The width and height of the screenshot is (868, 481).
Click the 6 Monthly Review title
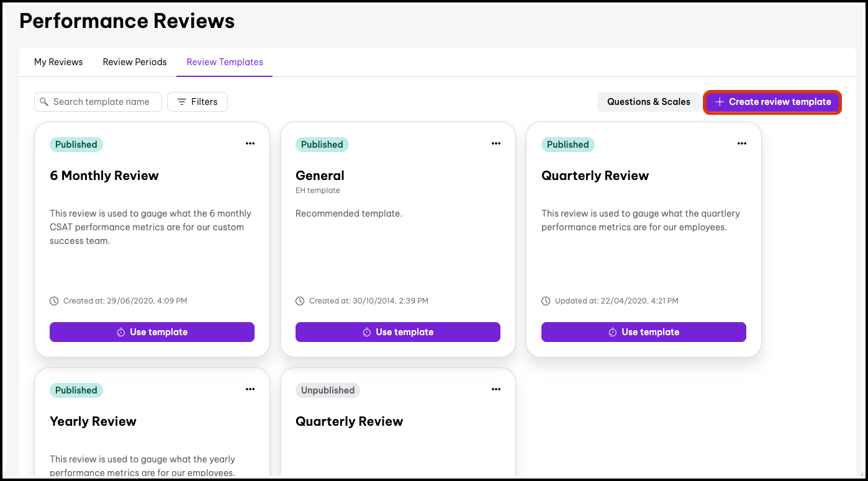point(104,176)
